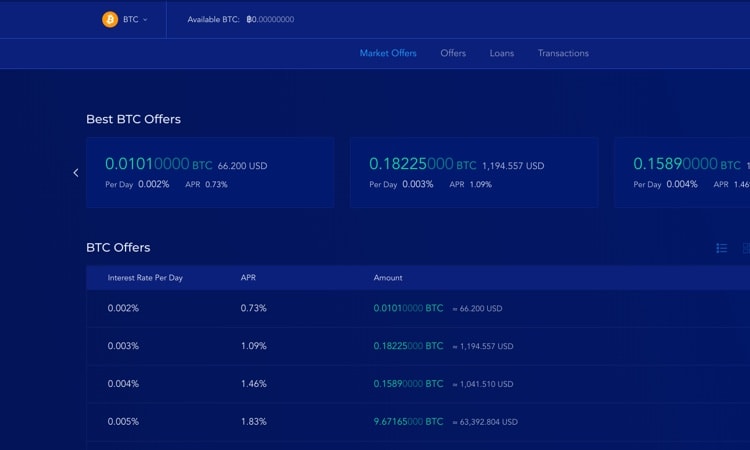Go to the Loans tab

click(x=502, y=53)
